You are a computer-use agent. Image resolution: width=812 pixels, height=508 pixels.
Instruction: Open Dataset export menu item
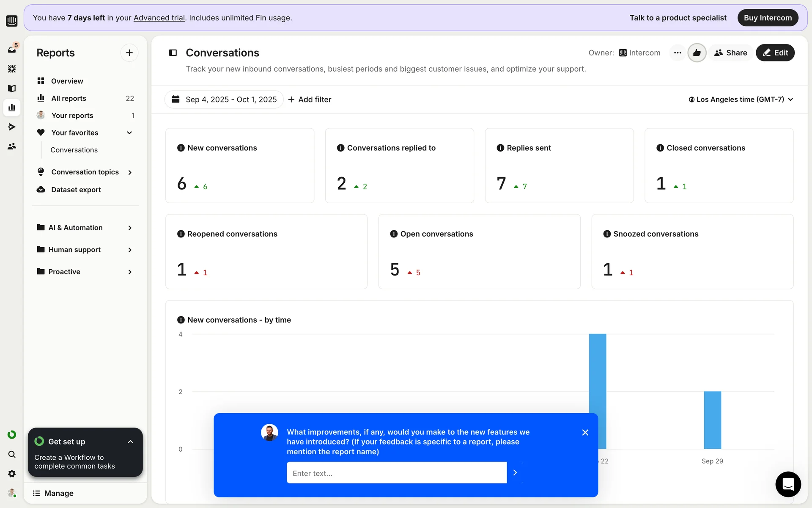pyautogui.click(x=76, y=190)
